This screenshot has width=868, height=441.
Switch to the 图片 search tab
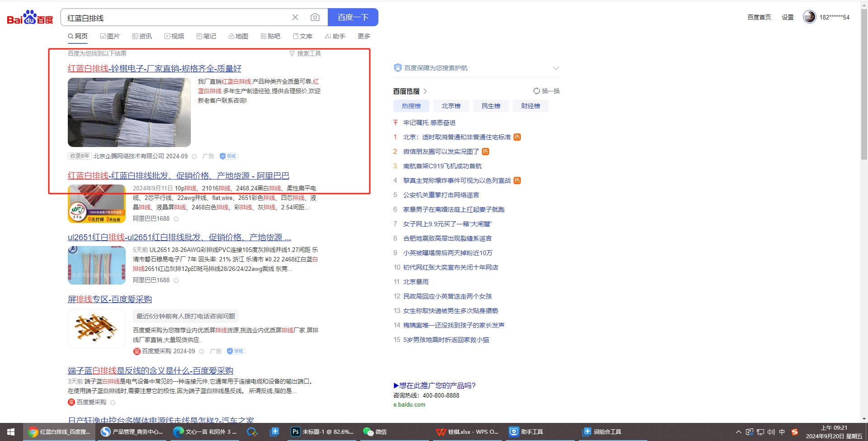(x=110, y=36)
